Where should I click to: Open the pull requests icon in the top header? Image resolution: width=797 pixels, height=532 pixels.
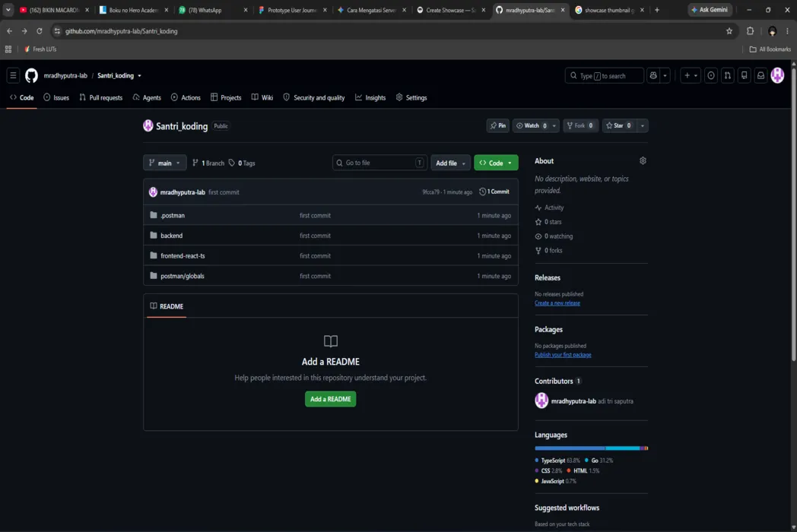[728, 76]
